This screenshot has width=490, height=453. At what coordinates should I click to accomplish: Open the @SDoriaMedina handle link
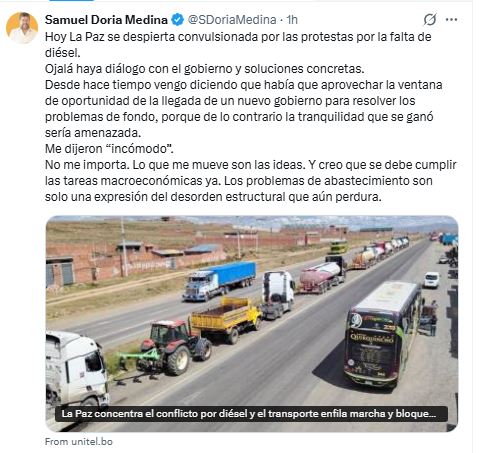tap(232, 20)
